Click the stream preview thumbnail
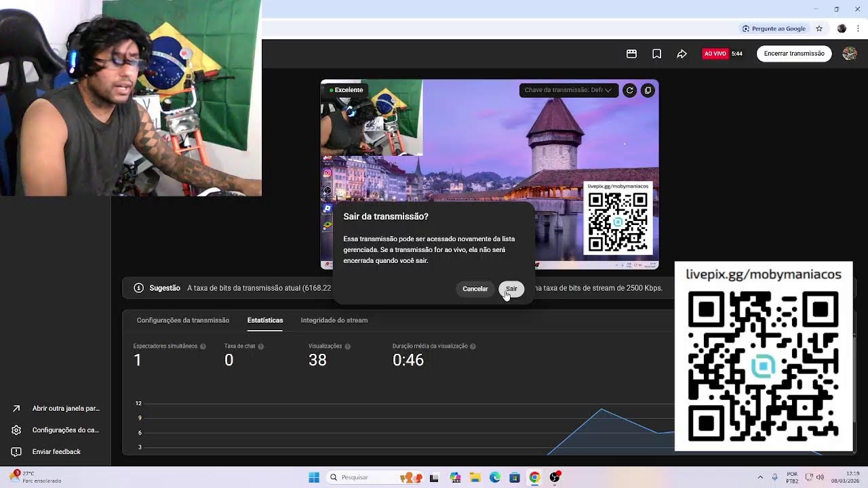868x488 pixels. [489, 174]
